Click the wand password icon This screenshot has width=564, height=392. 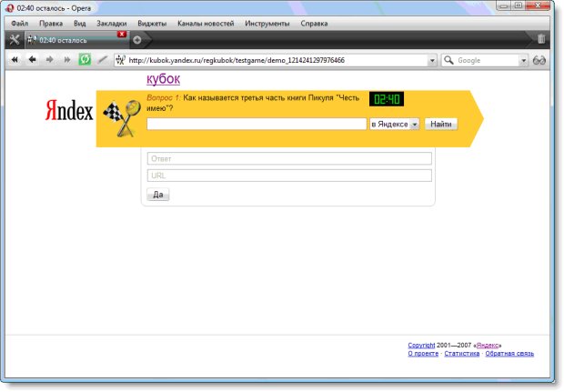tap(103, 60)
